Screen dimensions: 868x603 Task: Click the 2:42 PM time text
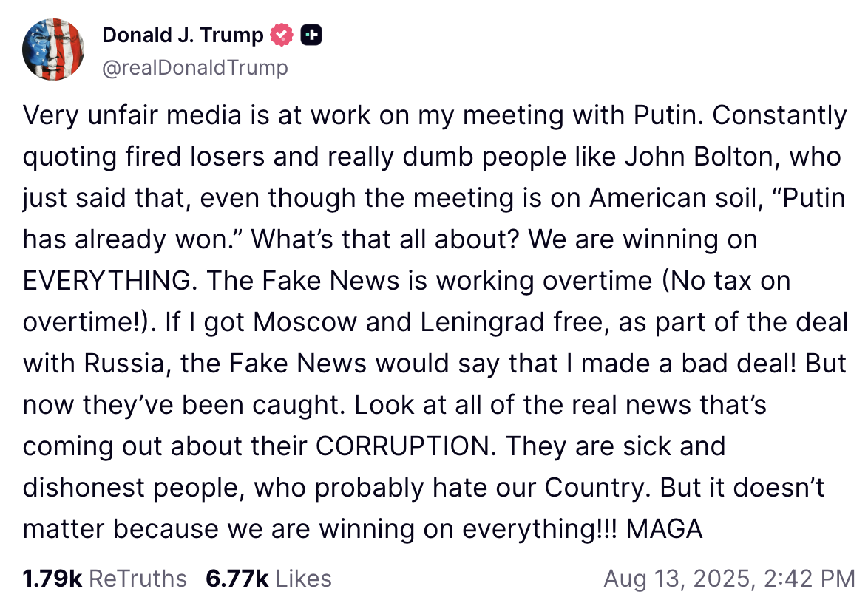click(x=810, y=579)
